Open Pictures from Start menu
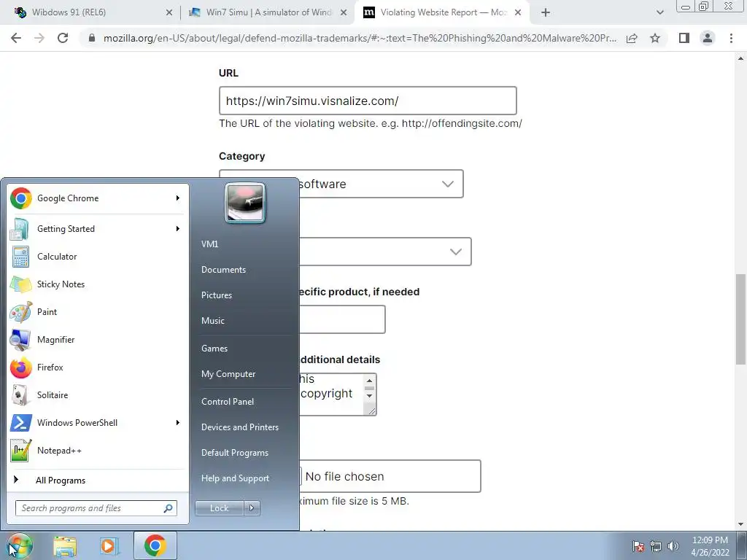 coord(216,295)
